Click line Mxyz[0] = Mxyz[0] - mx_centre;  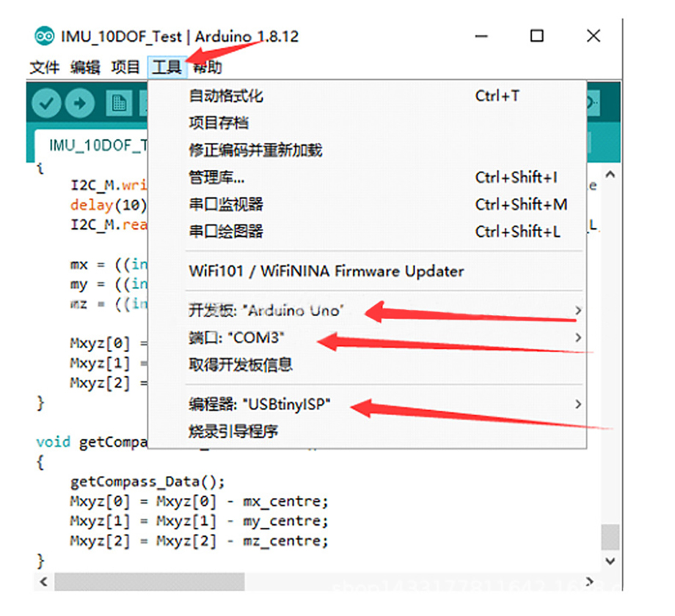tap(199, 502)
